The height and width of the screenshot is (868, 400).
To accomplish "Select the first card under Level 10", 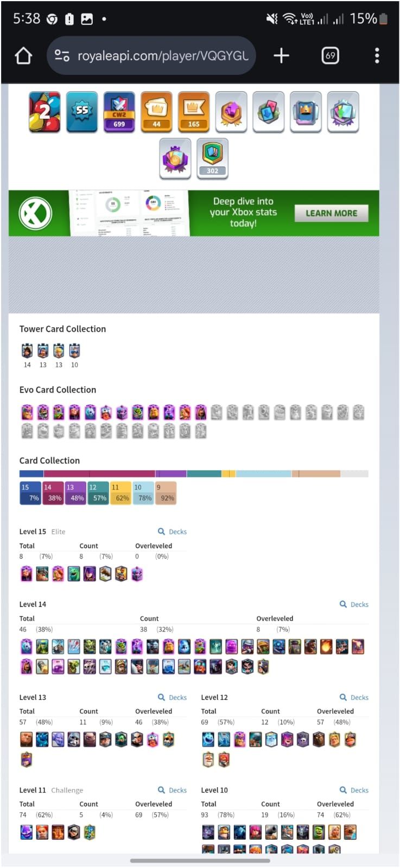I will coord(208,832).
